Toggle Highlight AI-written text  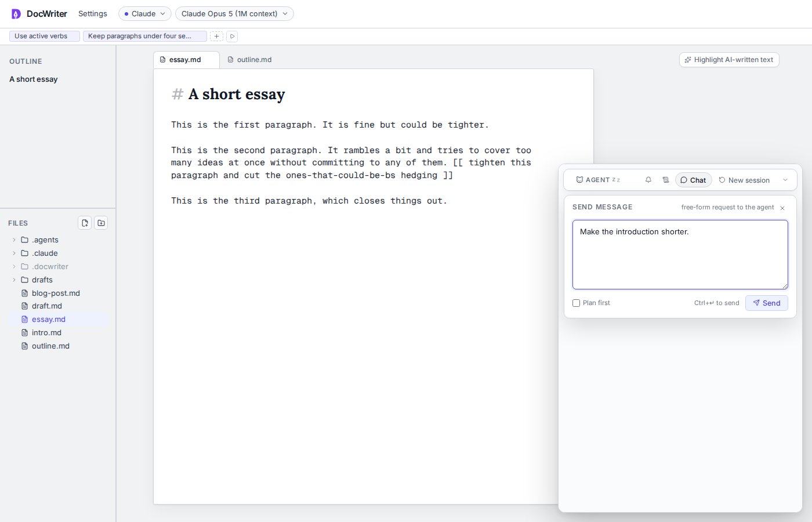click(x=729, y=60)
